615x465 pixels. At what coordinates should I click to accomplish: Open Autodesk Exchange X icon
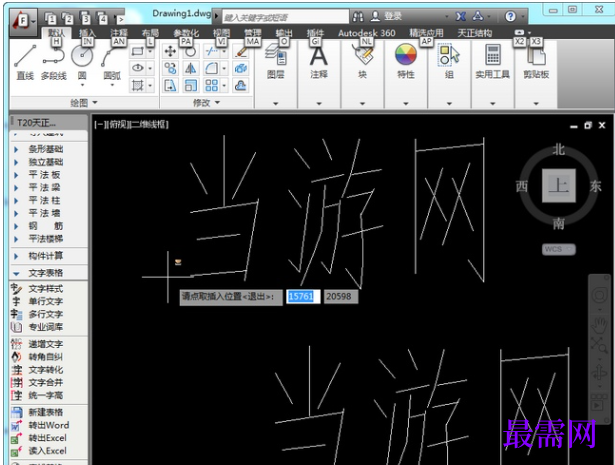pos(460,16)
